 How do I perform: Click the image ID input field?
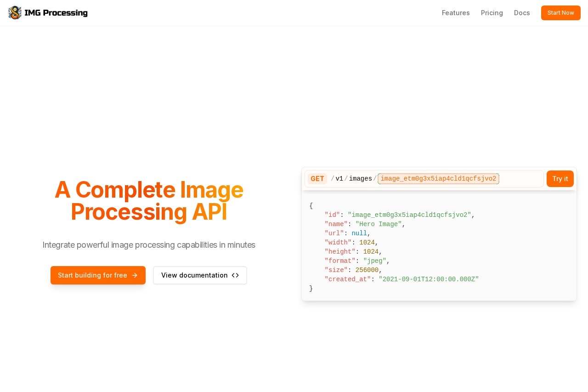click(438, 179)
